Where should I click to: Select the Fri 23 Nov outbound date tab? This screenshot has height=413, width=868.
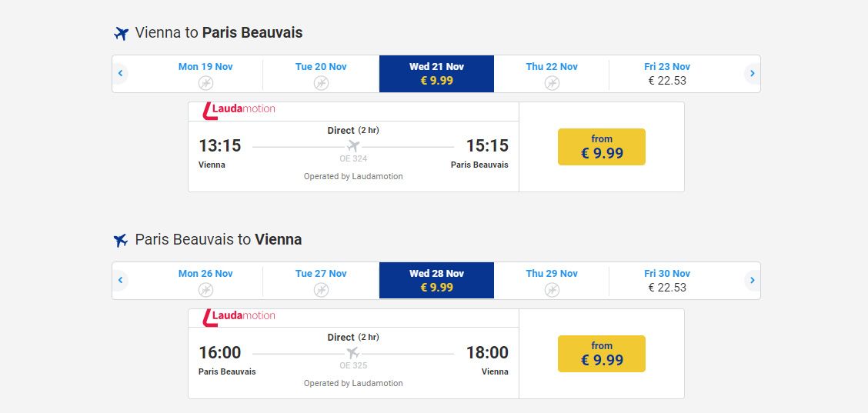(667, 74)
